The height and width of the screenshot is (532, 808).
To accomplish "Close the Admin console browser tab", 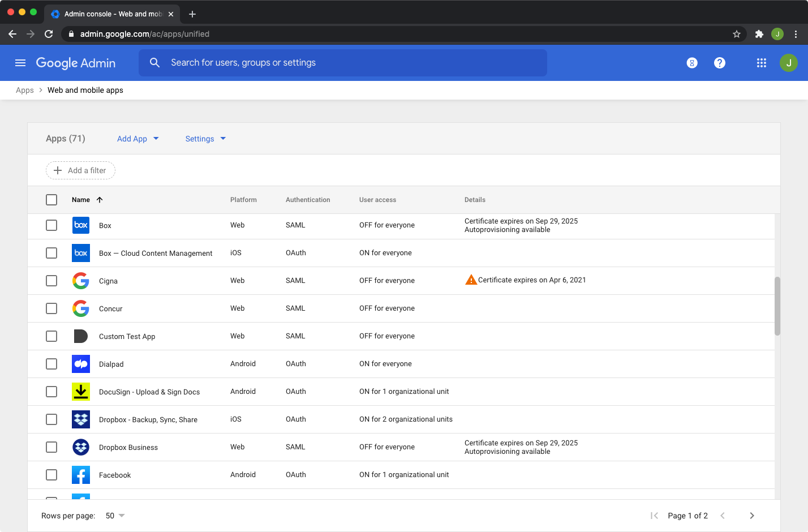I will coord(171,14).
